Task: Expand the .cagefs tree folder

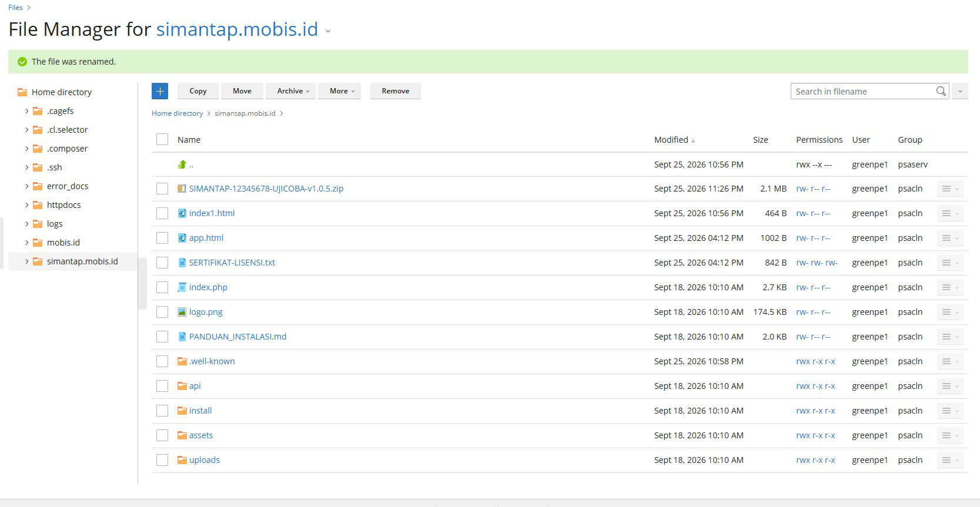Action: (x=26, y=111)
